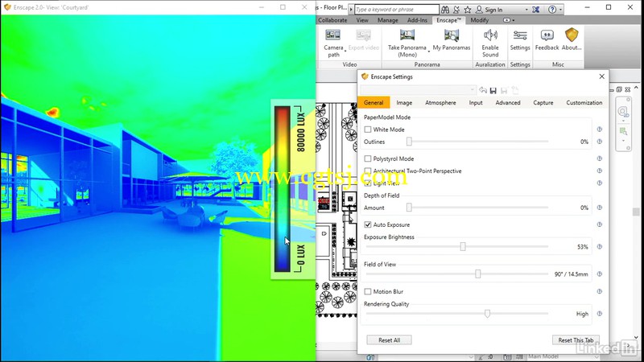
Task: Click the Rendering Quality slider handle
Action: [x=487, y=314]
